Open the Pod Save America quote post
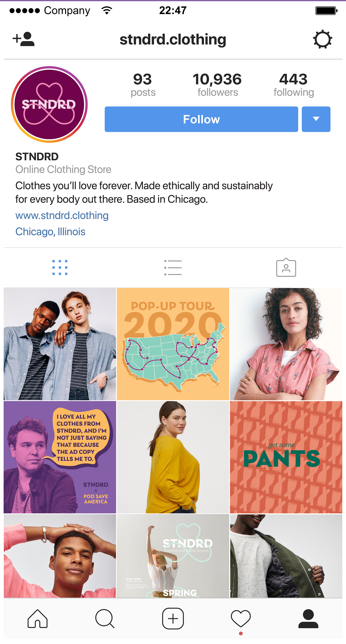This screenshot has height=644, width=346. pos(60,457)
